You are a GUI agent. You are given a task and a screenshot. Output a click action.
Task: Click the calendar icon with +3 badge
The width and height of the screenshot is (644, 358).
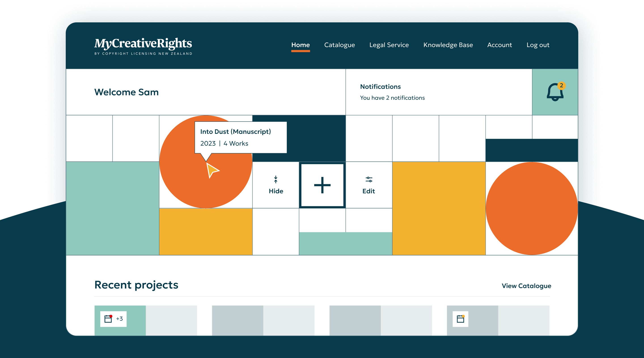108,319
